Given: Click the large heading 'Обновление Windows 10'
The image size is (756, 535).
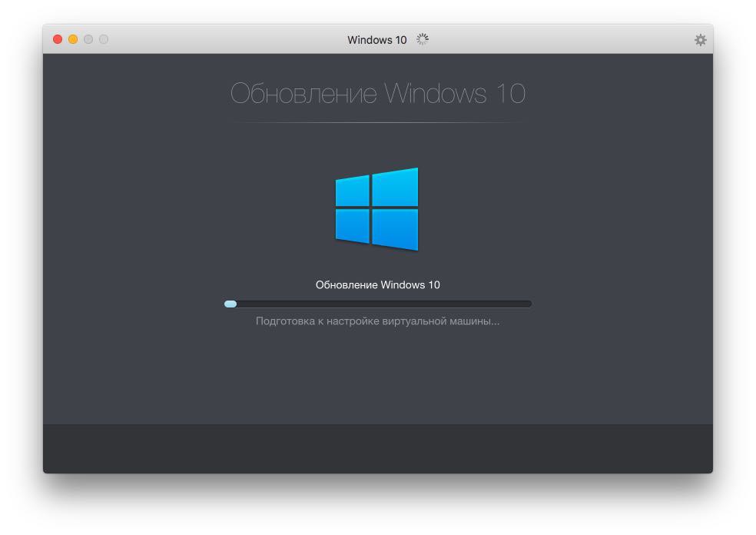Looking at the screenshot, I should (377, 93).
